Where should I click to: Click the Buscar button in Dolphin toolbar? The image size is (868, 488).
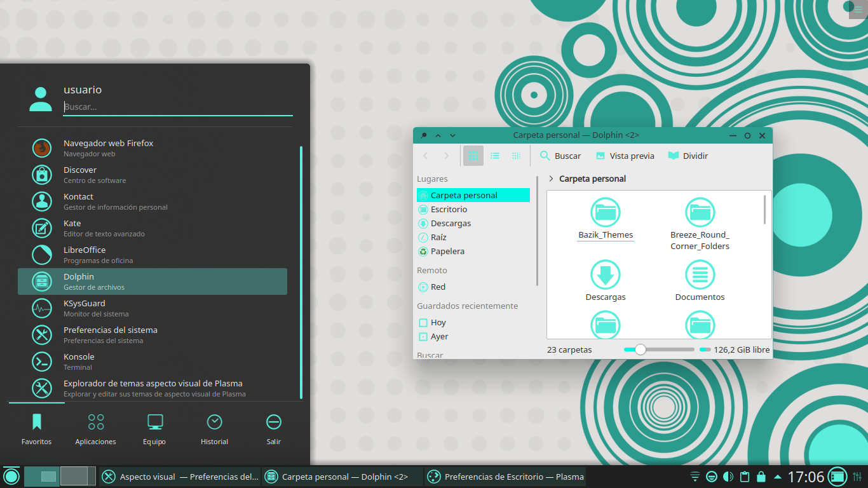click(560, 156)
